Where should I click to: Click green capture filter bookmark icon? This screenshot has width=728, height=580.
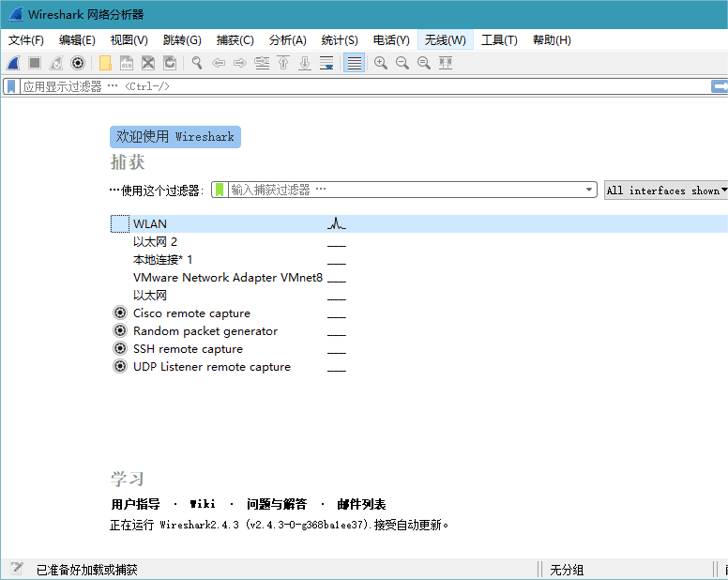220,190
